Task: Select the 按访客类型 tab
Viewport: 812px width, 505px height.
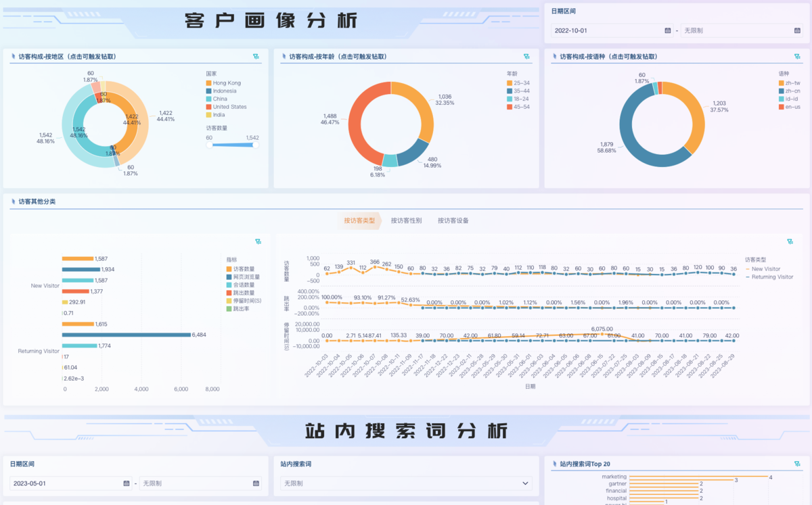Action: pos(359,220)
